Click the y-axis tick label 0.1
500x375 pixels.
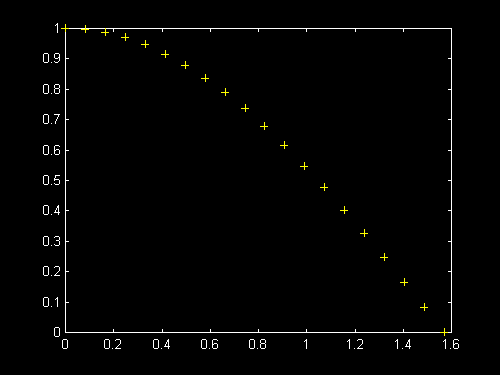tap(51, 302)
